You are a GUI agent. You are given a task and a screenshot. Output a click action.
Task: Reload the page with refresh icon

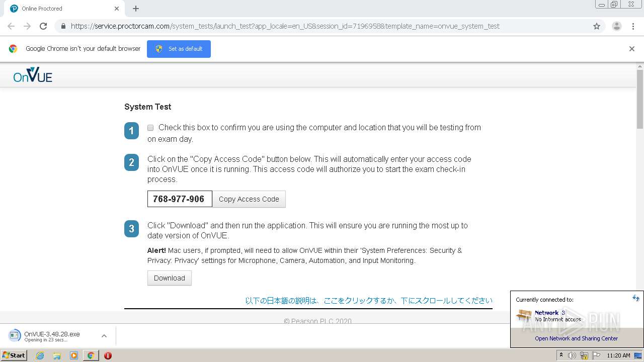coord(43,26)
